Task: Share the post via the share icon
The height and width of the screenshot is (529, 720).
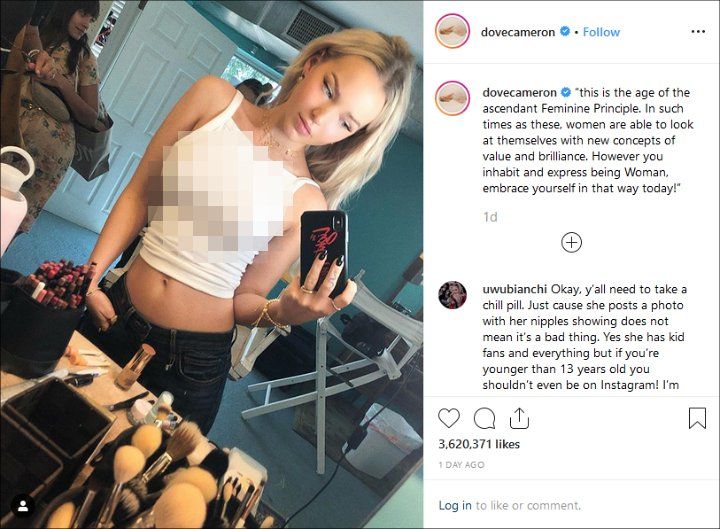Action: pos(519,418)
